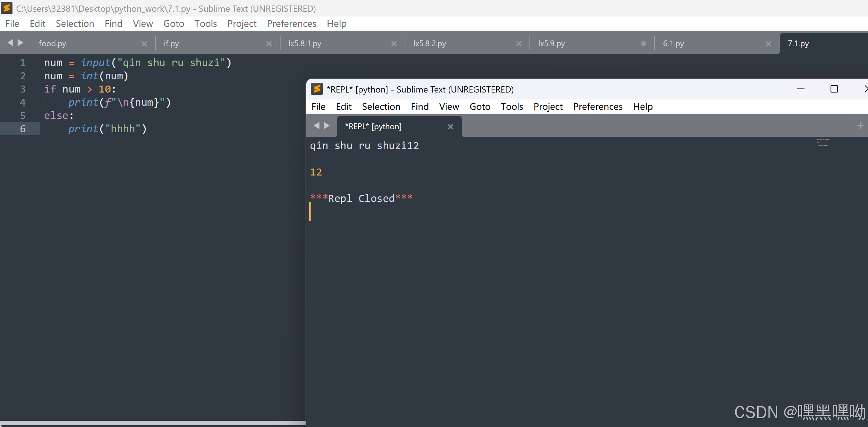
Task: Click the horizontal scrollbar at bottom of editor
Action: [x=152, y=423]
